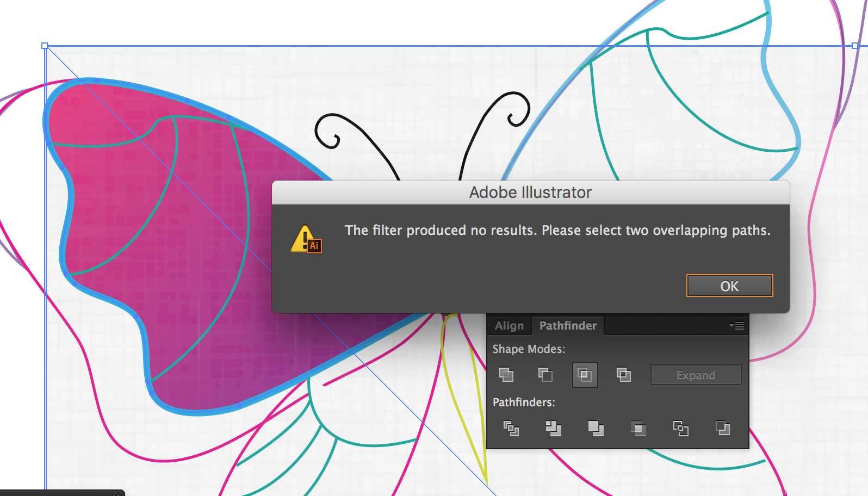Viewport: 868px width, 496px height.
Task: Open the Pathfinder panel options menu
Action: click(x=736, y=326)
